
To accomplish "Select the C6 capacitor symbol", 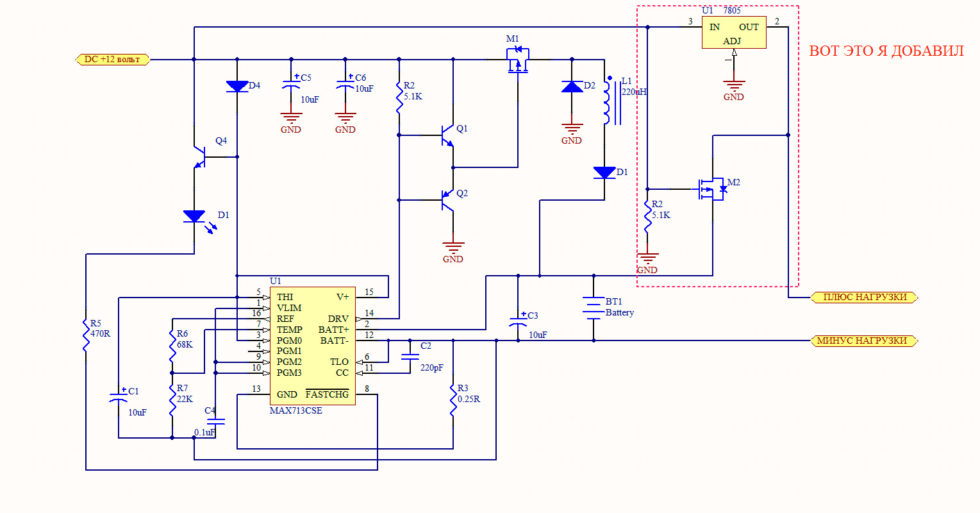I will pyautogui.click(x=345, y=85).
